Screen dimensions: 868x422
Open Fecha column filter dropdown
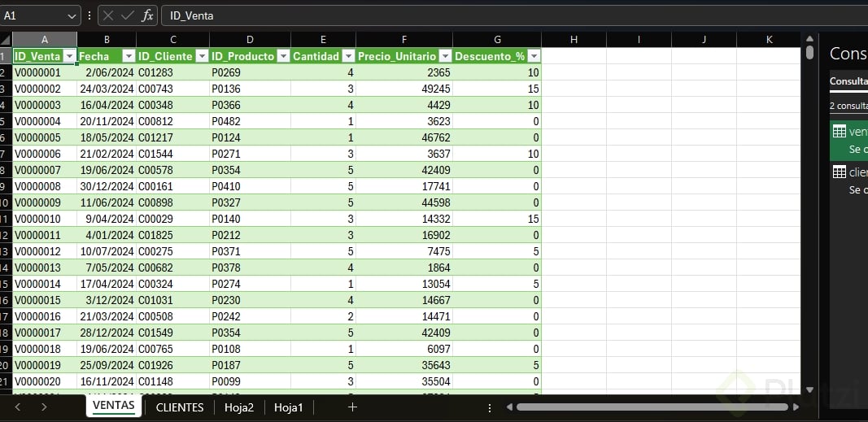(129, 56)
